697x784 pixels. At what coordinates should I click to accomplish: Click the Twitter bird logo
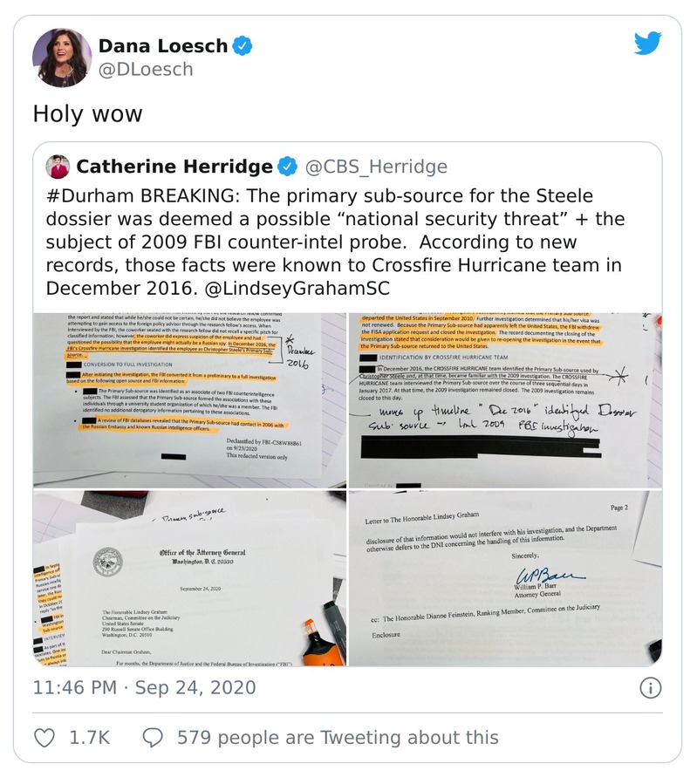pyautogui.click(x=647, y=43)
